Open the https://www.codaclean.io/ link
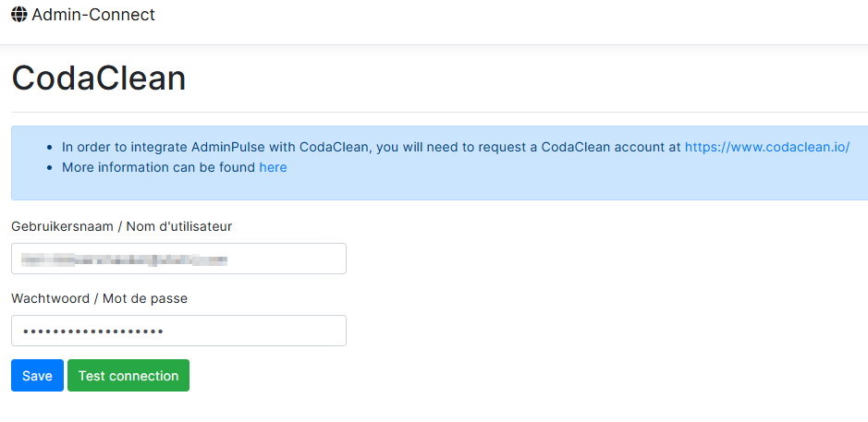This screenshot has height=422, width=868. (x=766, y=147)
